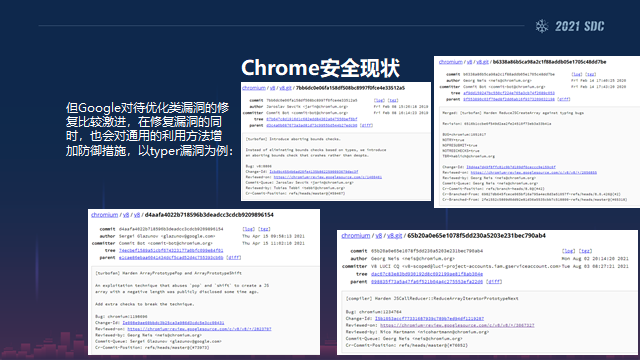Viewport: 640px width, 360px height.
Task: Click heading hash d4aafa4022b718596b3deadcc3cdcb9209896154
Action: pyautogui.click(x=209, y=215)
